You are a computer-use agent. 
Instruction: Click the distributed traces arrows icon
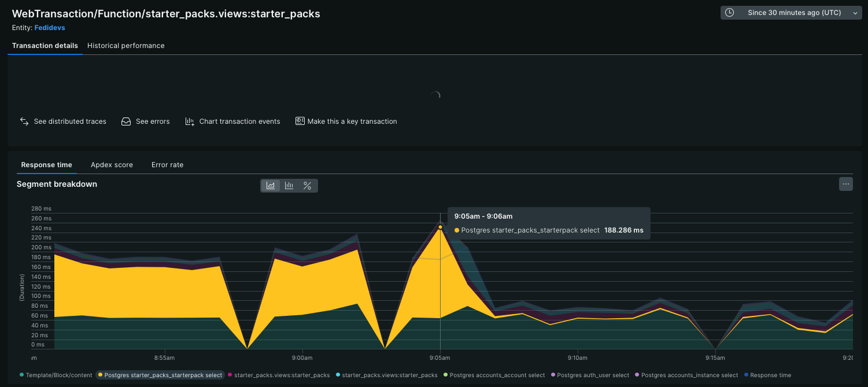(x=24, y=121)
